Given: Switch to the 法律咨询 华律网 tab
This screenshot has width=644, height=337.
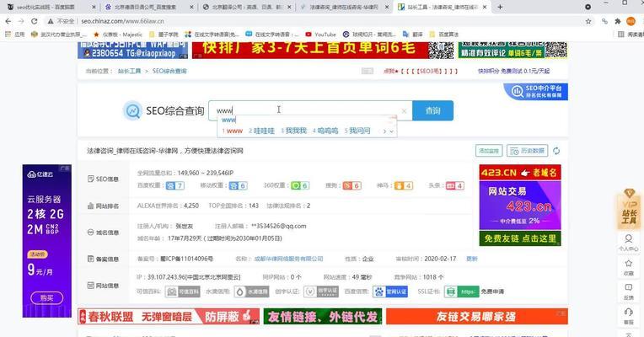Looking at the screenshot, I should coord(344,7).
